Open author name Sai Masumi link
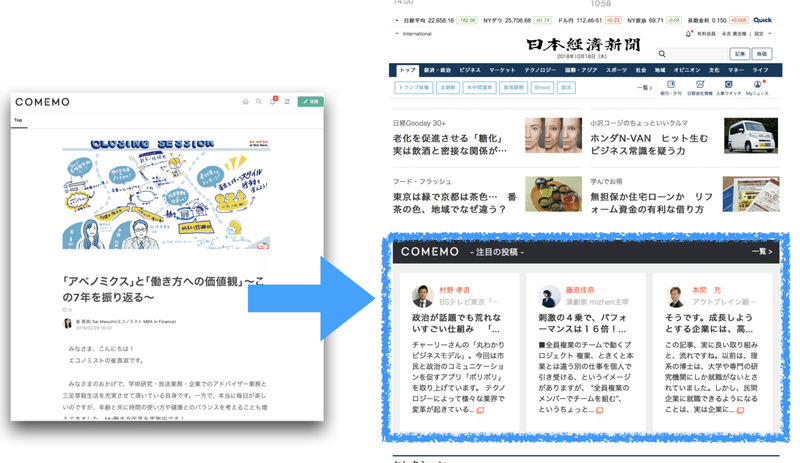The width and height of the screenshot is (800, 463). [x=126, y=322]
